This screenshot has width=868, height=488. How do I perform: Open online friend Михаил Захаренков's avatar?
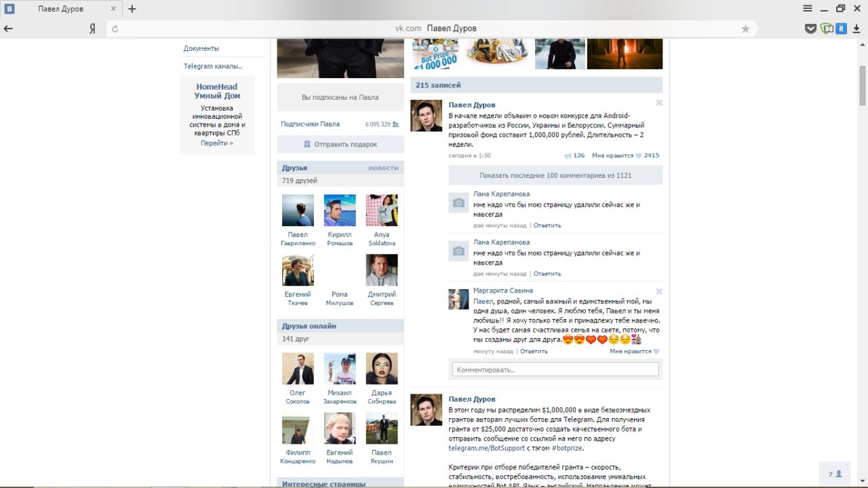(x=340, y=369)
